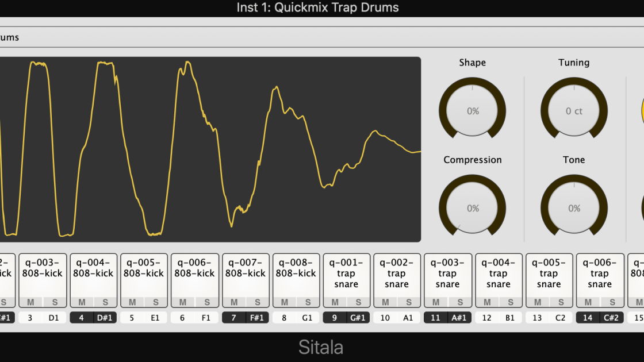Open the G#1 note assignment for pad 9

click(358, 318)
